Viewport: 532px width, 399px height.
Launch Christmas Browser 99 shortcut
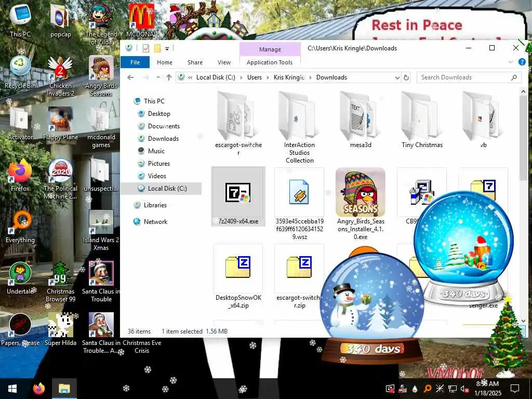click(60, 282)
